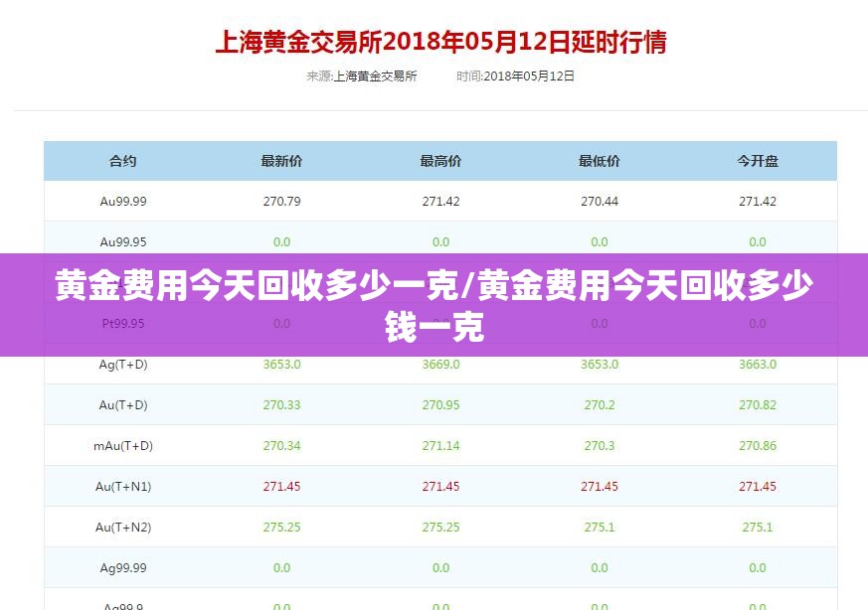868x610 pixels.
Task: Click Ag99.99 最高价 value 0.0
Action: coord(440,568)
